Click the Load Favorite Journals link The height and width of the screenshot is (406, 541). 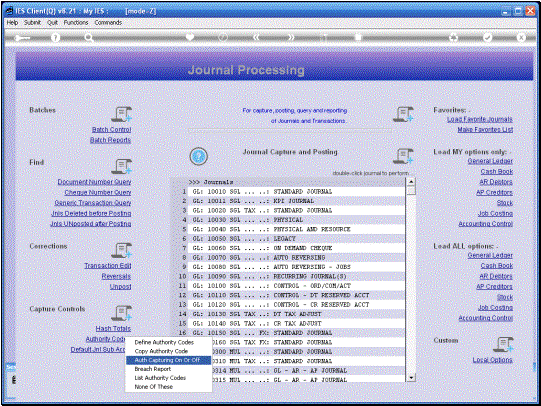click(x=480, y=119)
